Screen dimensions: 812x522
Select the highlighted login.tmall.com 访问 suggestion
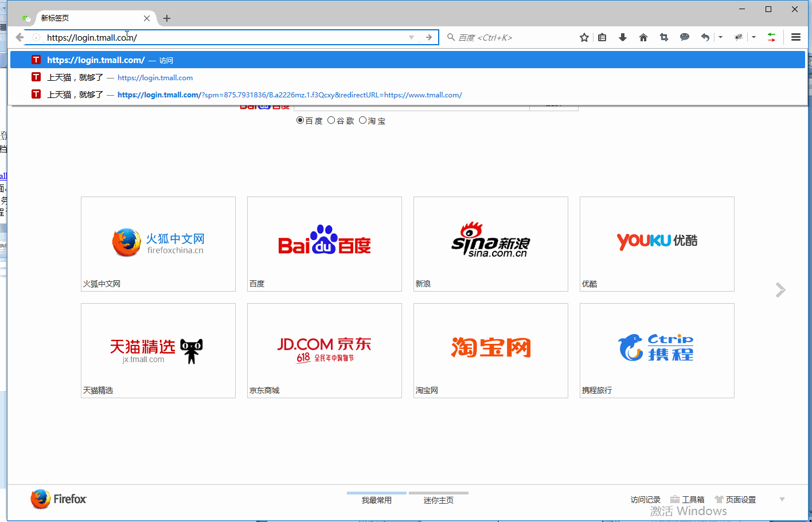coord(408,60)
